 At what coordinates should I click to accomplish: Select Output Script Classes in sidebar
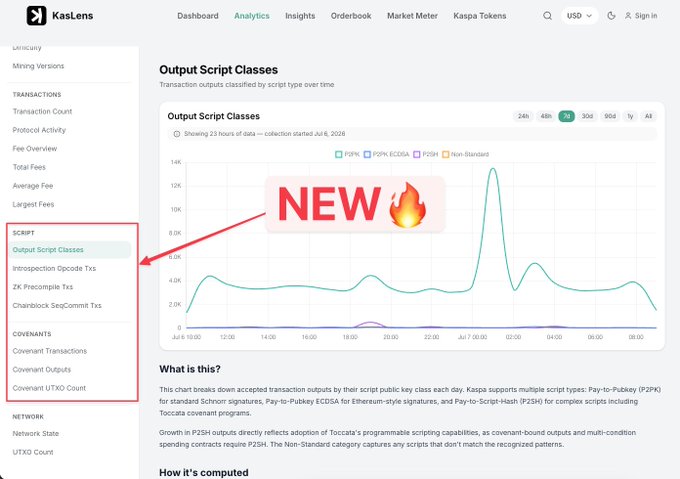pos(70,250)
